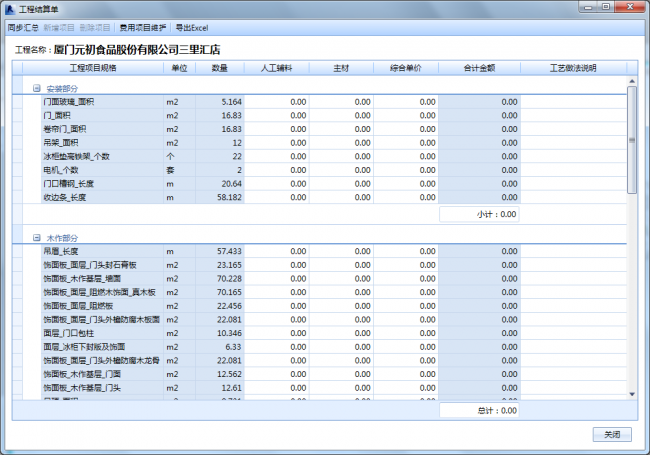Select the 合计金额 column header
650x455 pixels.
[x=479, y=68]
